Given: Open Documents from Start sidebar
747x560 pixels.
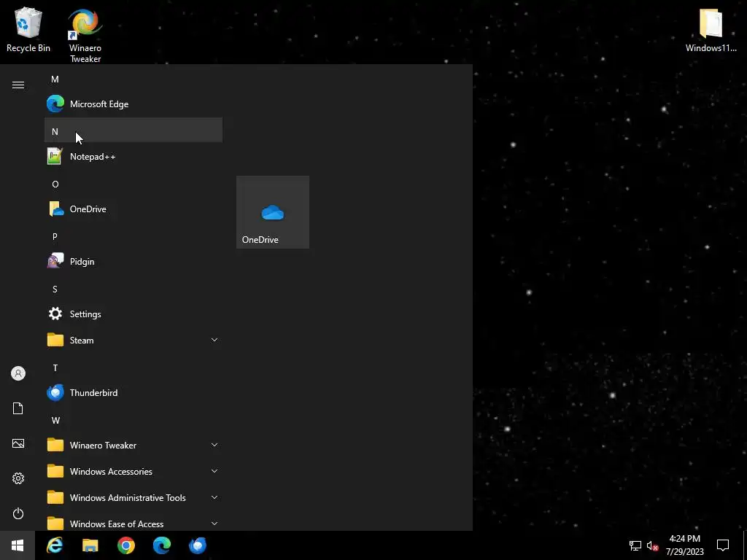Looking at the screenshot, I should (18, 408).
